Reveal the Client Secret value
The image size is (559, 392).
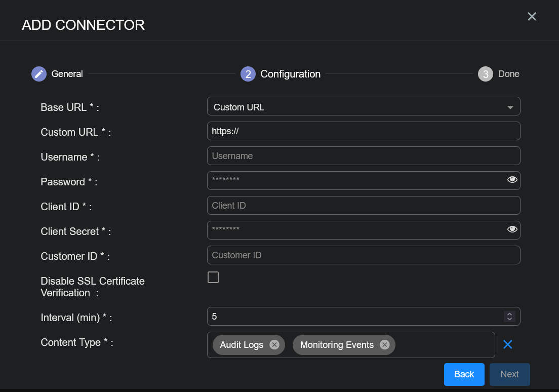tap(512, 229)
